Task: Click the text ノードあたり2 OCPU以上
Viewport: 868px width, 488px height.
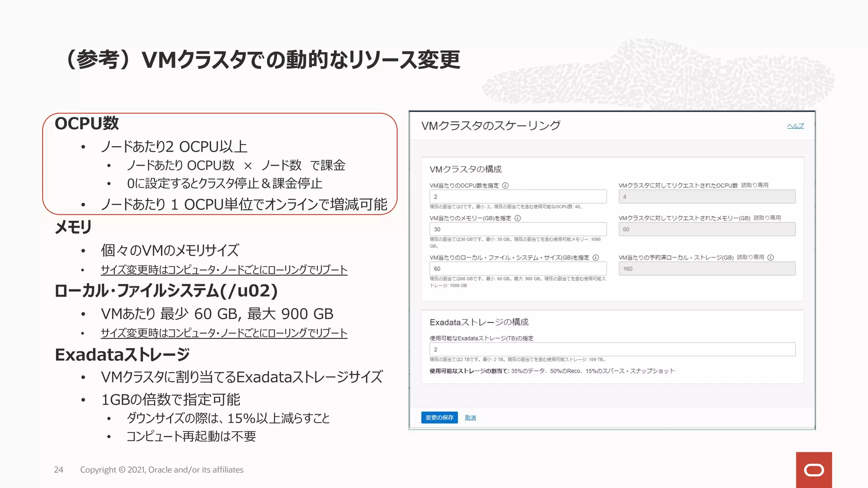Action: (x=174, y=147)
